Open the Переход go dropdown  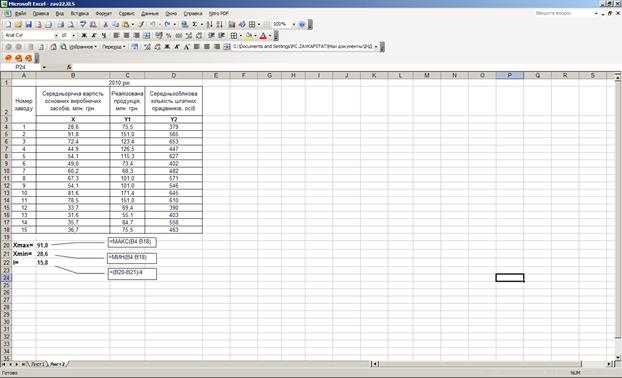[113, 47]
